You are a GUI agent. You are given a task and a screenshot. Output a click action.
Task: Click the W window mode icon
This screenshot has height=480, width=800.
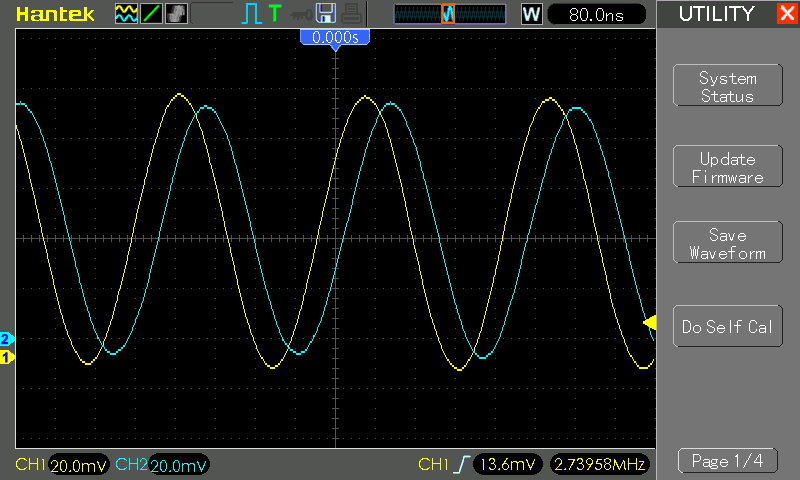(531, 14)
